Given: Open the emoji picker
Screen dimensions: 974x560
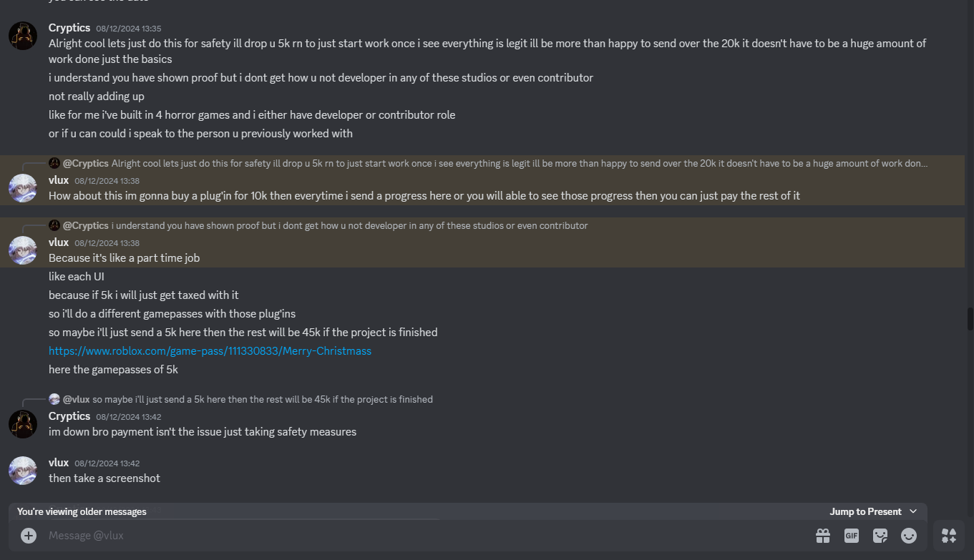Looking at the screenshot, I should (909, 536).
